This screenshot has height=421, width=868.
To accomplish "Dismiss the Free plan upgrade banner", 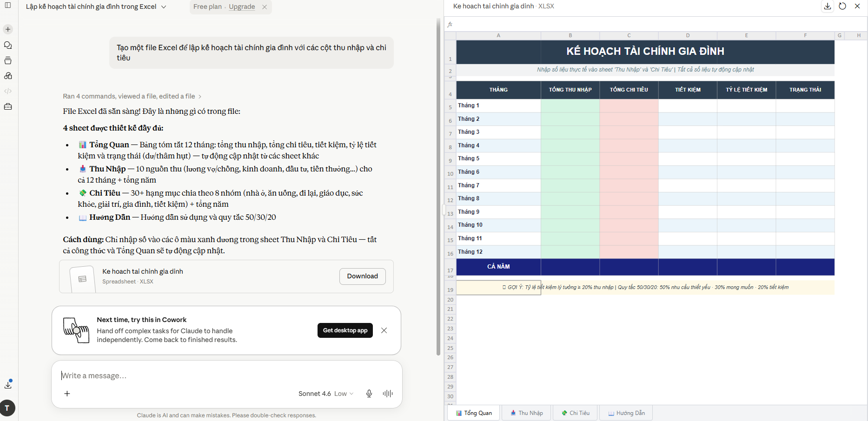I will (265, 7).
